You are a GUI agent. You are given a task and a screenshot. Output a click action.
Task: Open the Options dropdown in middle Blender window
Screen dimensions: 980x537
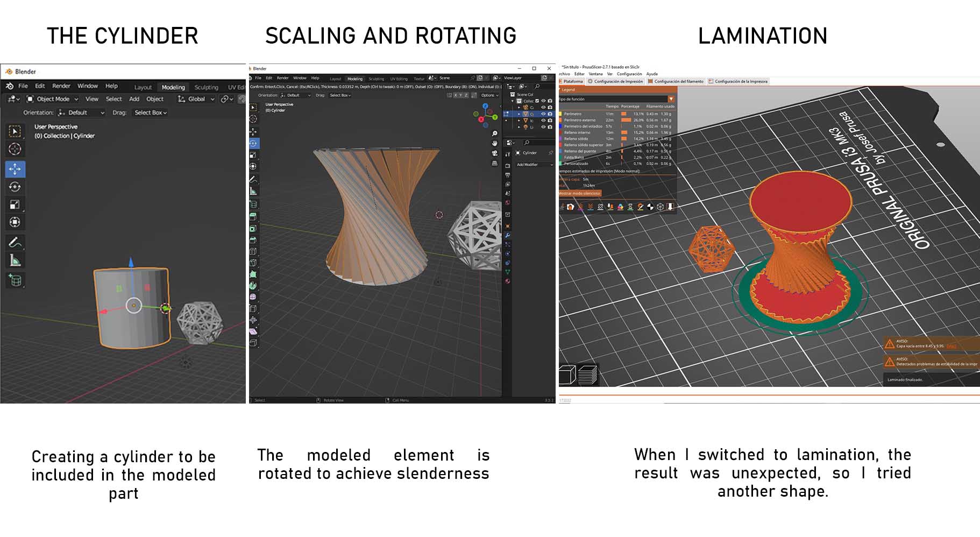(490, 95)
